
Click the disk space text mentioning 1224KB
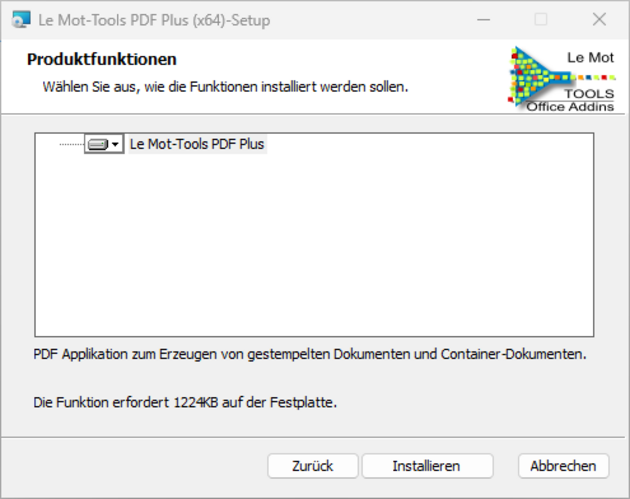185,403
